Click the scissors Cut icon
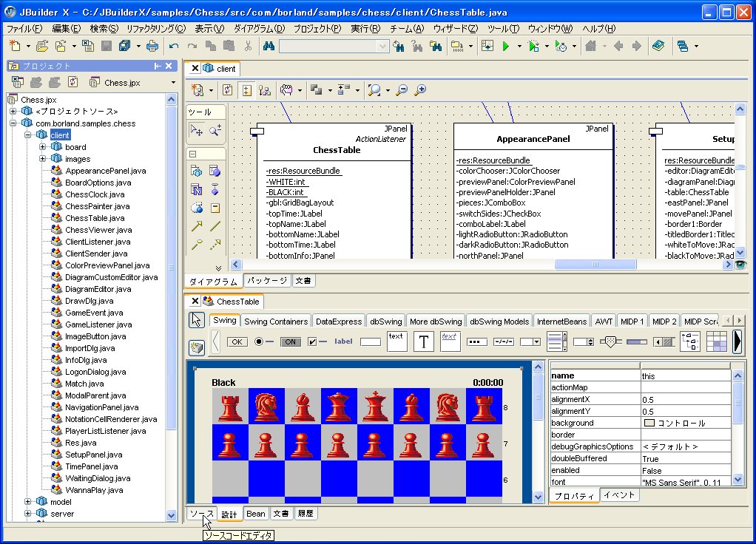756x544 pixels. click(248, 46)
